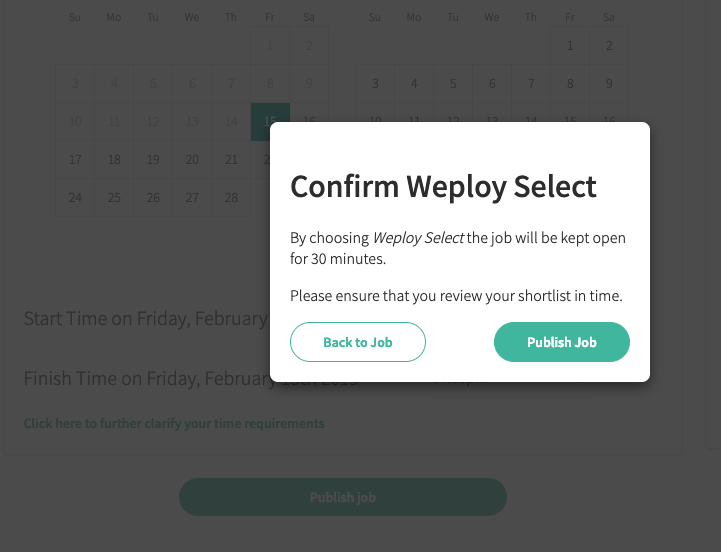
Task: Select day 1 in right calendar
Action: [x=570, y=46]
